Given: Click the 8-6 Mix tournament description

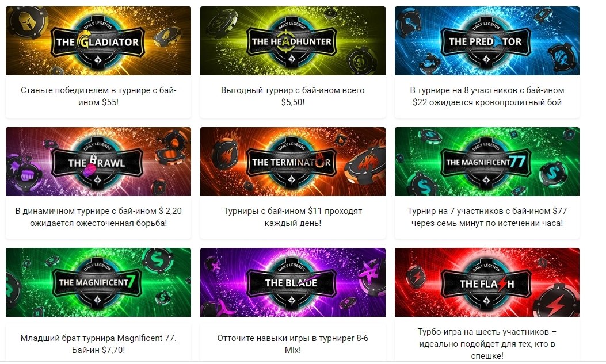Looking at the screenshot, I should point(292,344).
